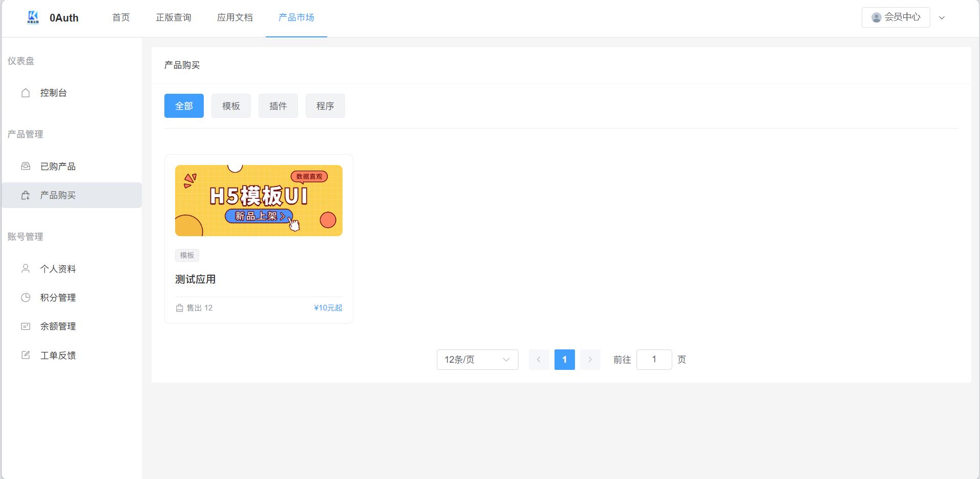Click the 余额管理 card icon
This screenshot has width=980, height=479.
coord(26,326)
